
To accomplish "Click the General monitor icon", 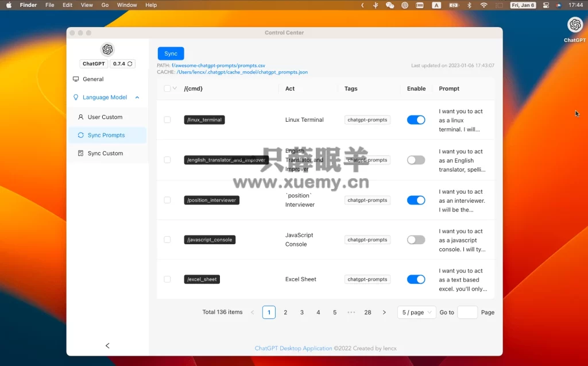I will point(76,79).
